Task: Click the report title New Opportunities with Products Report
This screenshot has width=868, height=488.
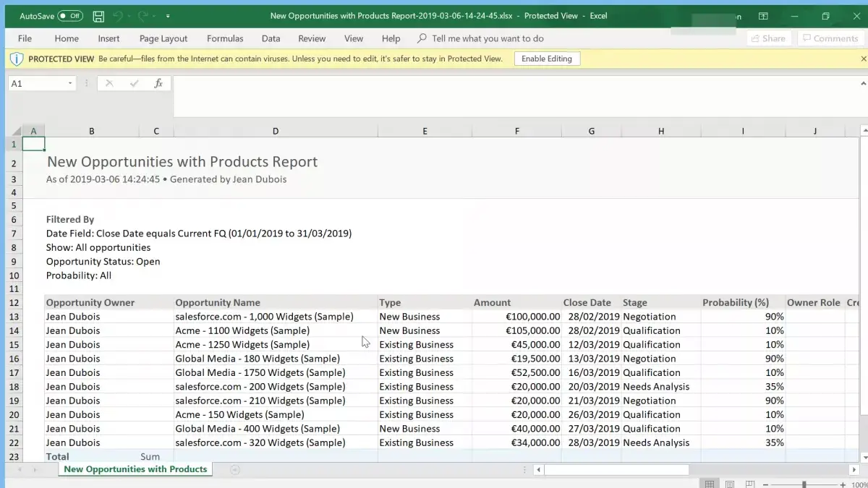Action: tap(182, 162)
